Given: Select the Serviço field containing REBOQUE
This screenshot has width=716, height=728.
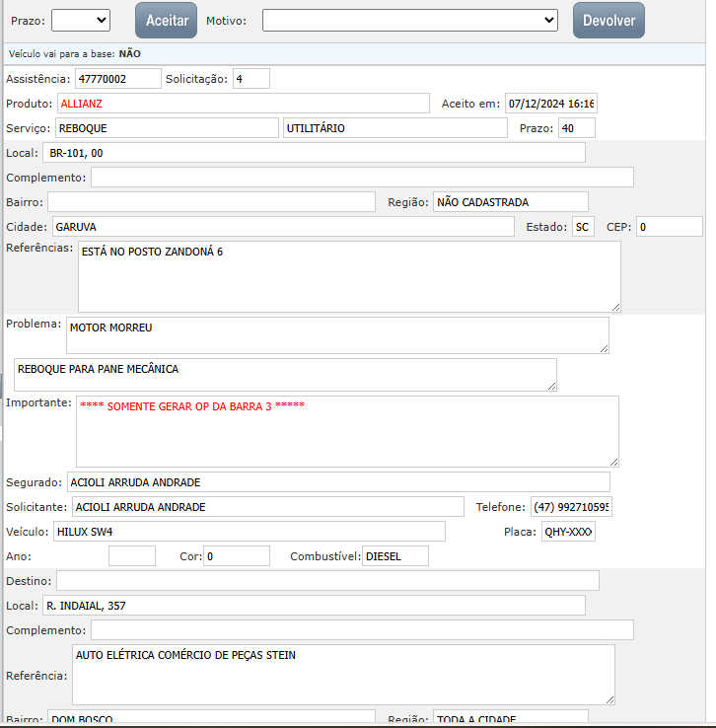Looking at the screenshot, I should [166, 128].
